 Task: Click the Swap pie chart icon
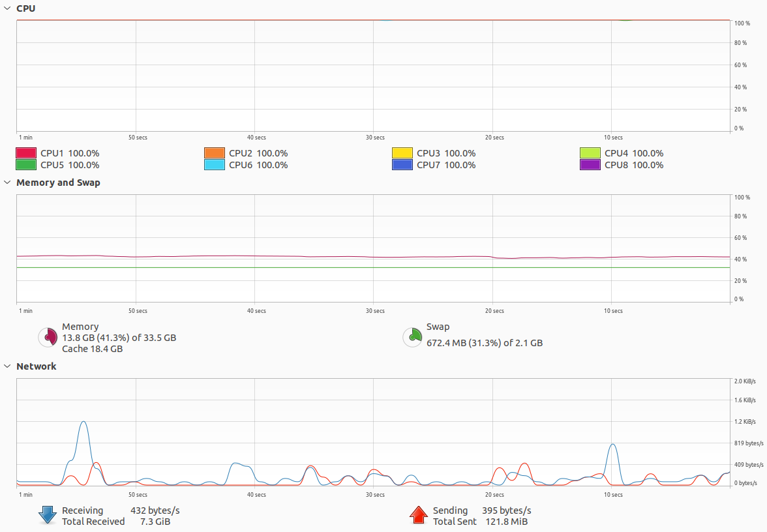pyautogui.click(x=412, y=338)
